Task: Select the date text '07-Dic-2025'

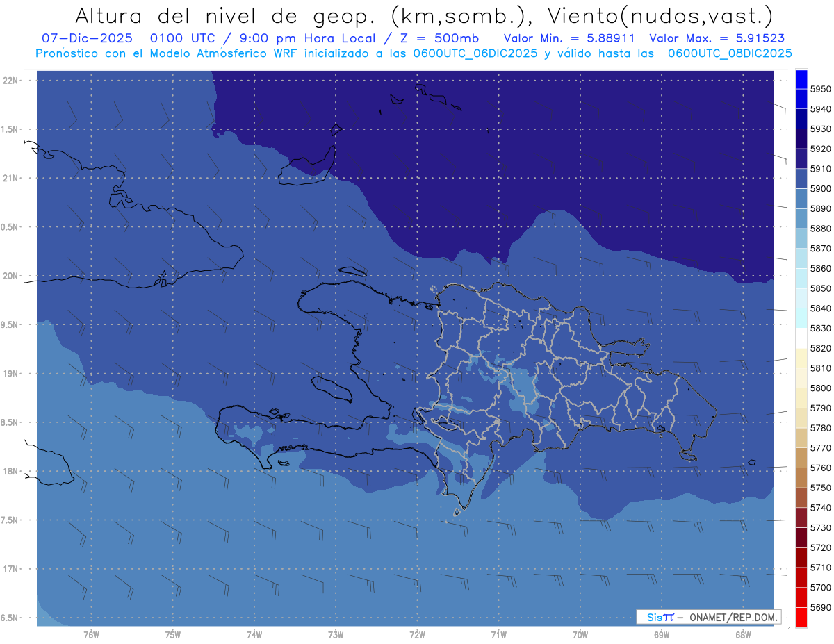Action: tap(89, 38)
